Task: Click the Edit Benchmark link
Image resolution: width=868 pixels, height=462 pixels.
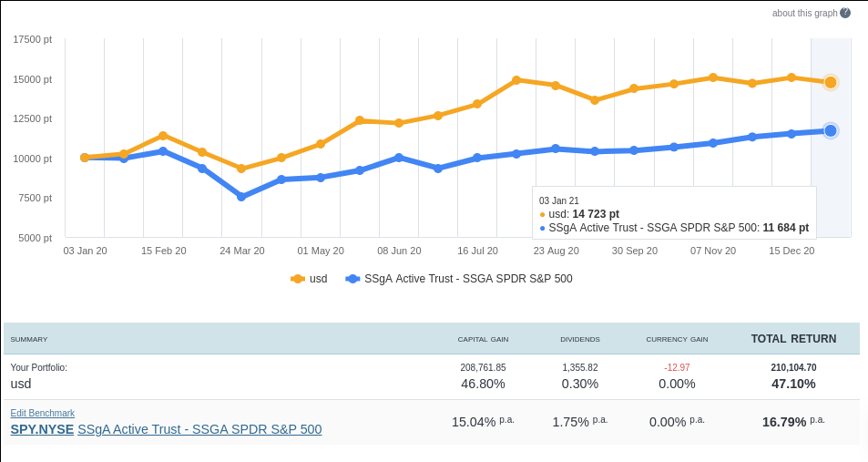Action: tap(43, 413)
